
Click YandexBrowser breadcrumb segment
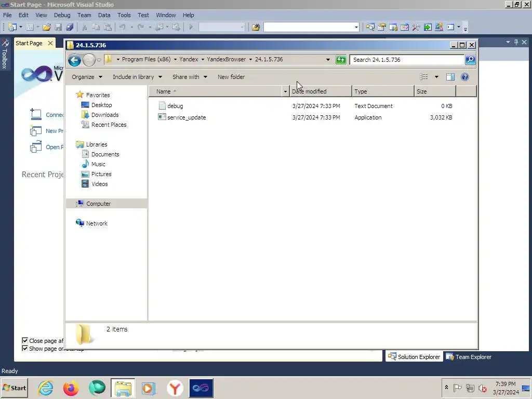click(227, 59)
